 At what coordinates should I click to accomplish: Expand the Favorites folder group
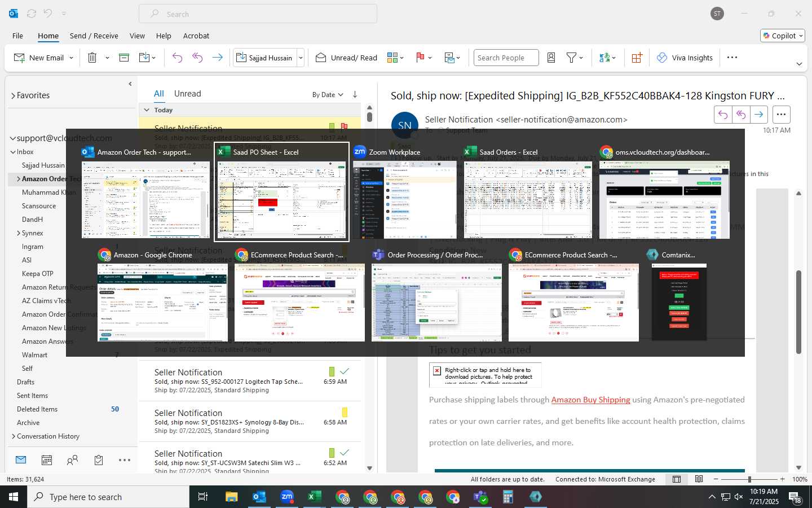[13, 96]
